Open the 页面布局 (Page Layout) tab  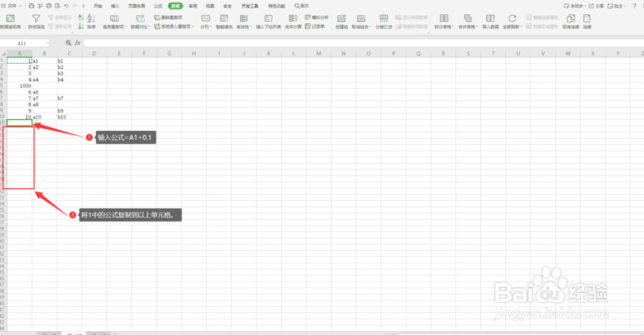tap(137, 6)
